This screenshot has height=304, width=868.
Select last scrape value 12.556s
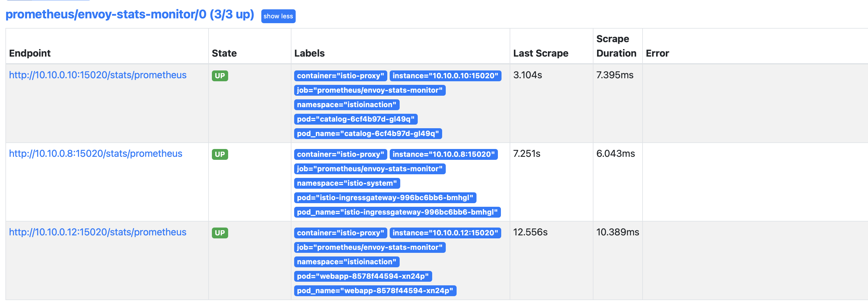pos(530,232)
